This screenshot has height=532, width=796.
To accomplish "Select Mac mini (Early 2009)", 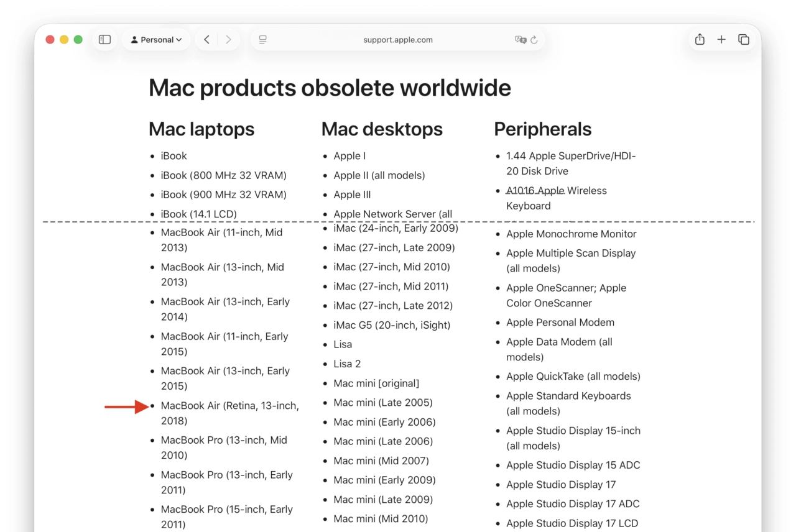I will click(x=384, y=480).
